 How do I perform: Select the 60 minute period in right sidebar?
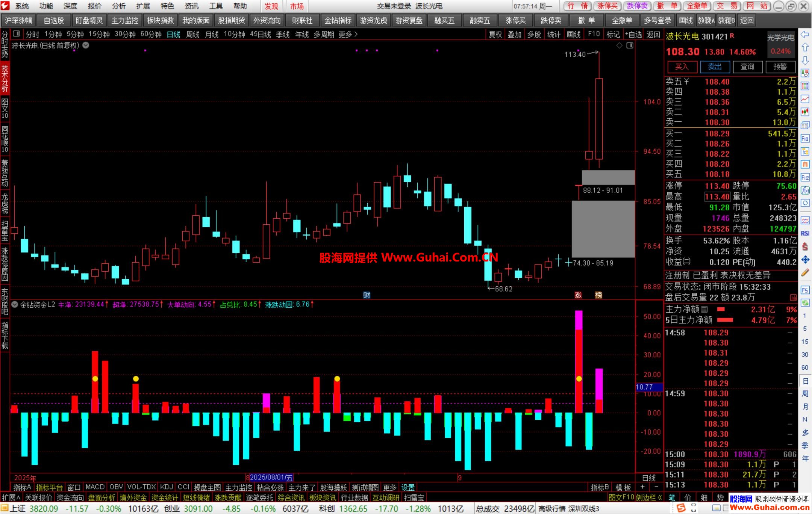[x=805, y=367]
